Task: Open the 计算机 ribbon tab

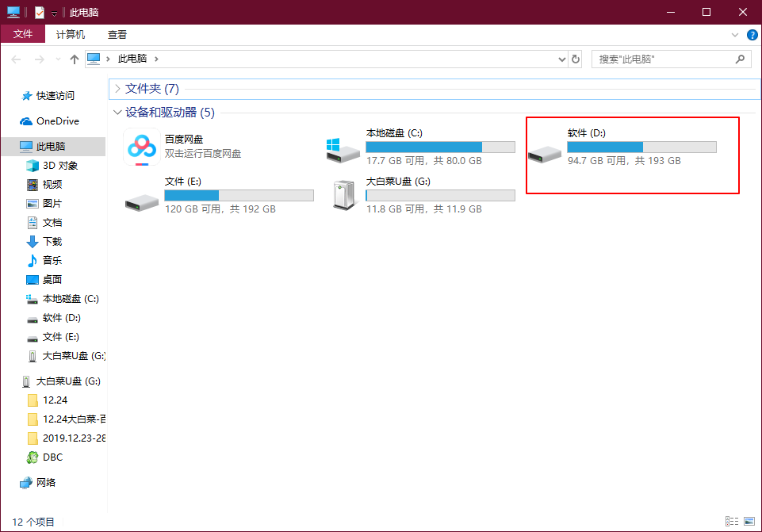Action: 70,35
